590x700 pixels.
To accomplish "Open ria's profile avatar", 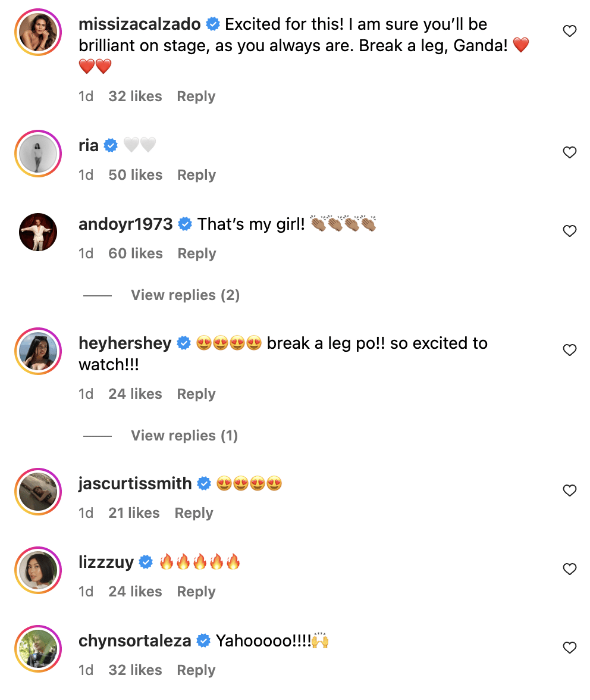I will coord(38,154).
